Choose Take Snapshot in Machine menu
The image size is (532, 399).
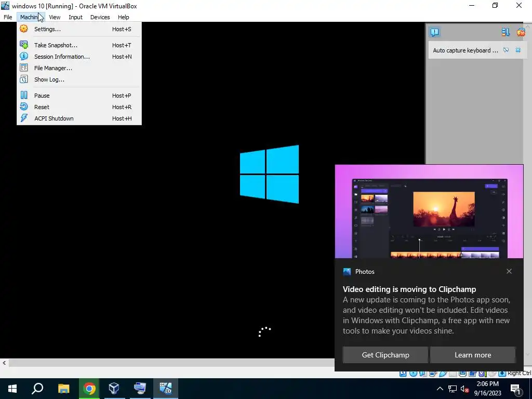[x=79, y=45]
